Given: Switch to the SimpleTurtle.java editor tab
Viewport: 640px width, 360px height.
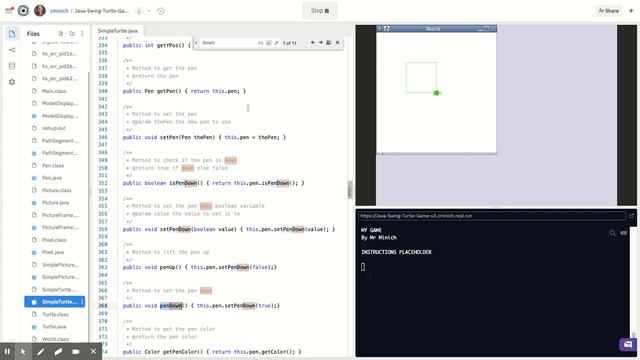Looking at the screenshot, I should coord(118,31).
